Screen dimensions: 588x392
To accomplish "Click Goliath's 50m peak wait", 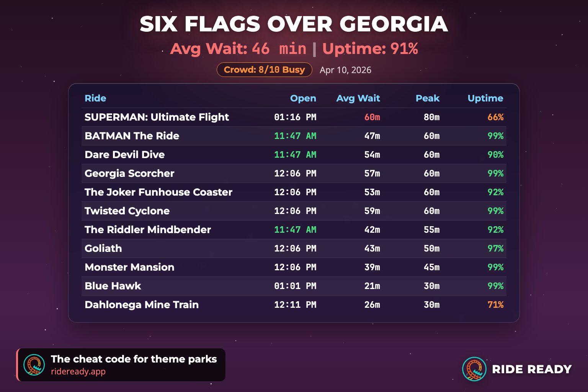I will click(432, 248).
